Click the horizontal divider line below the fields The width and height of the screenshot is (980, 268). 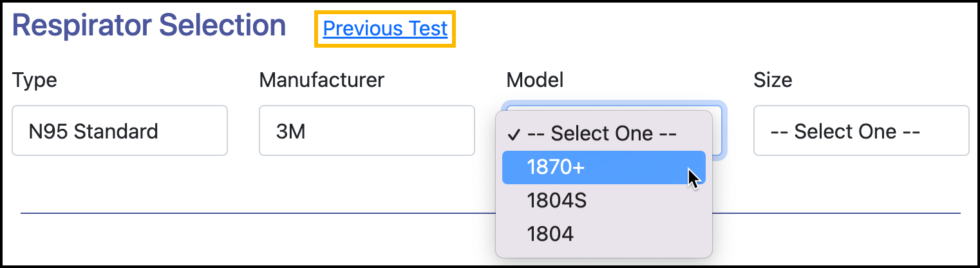258,213
